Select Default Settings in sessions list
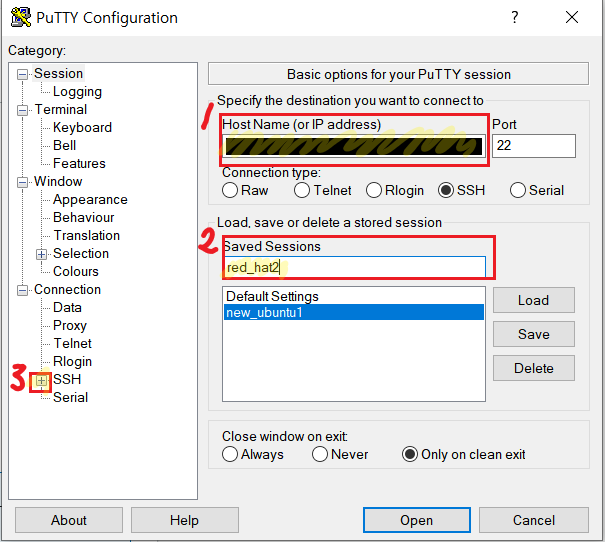Viewport: 605px width, 542px height. click(x=353, y=296)
